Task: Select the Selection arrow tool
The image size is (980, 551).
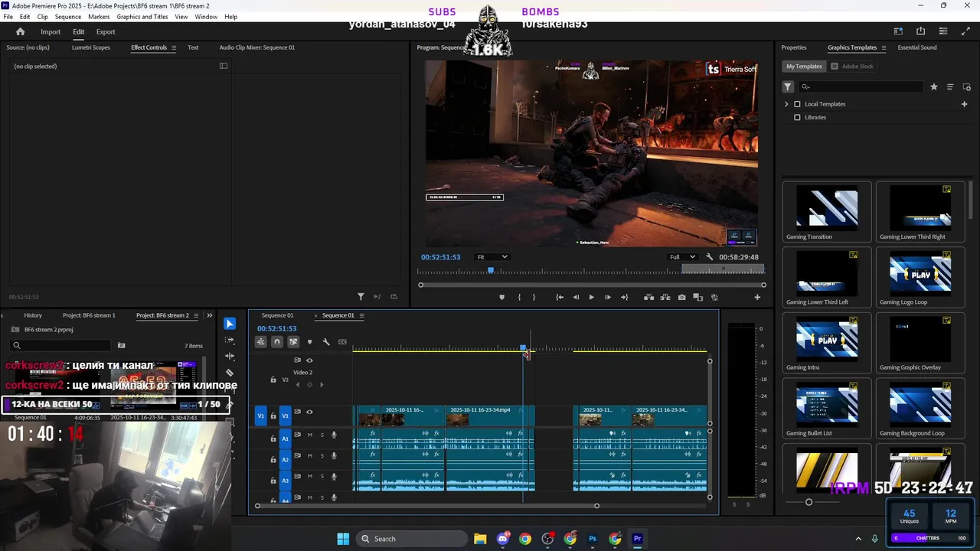Action: [x=230, y=324]
